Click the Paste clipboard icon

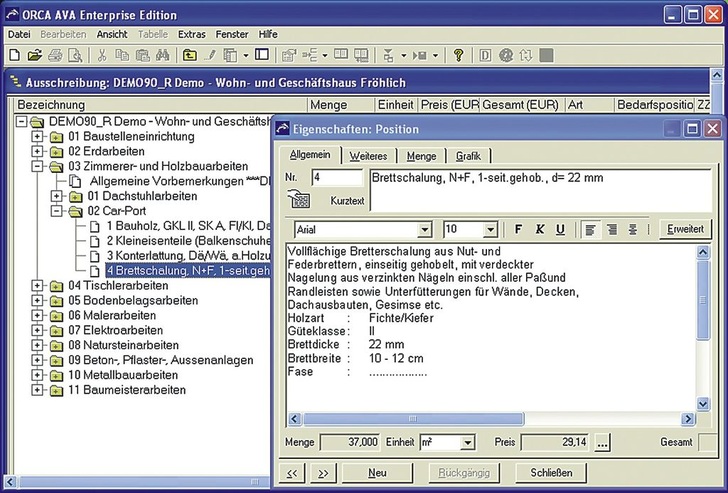pos(142,55)
